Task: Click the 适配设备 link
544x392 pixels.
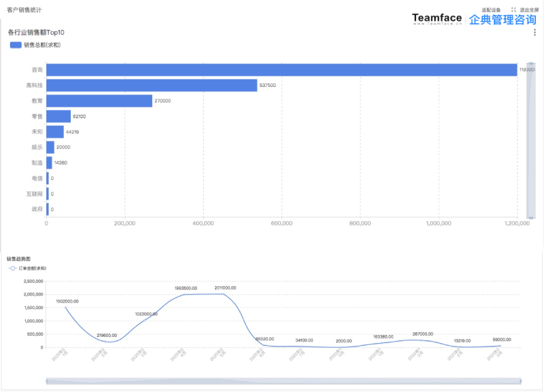Action: pos(491,10)
